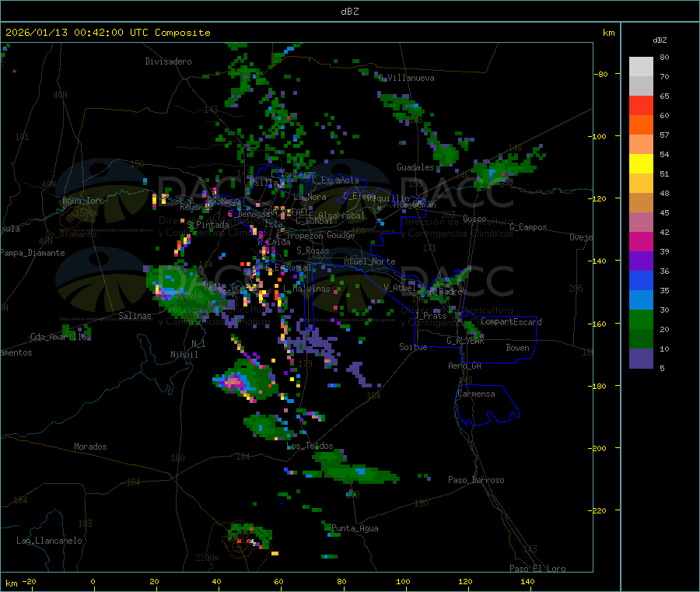Click the 2026/01/13 00:42:00 UTC Composite timestamp

click(x=107, y=33)
